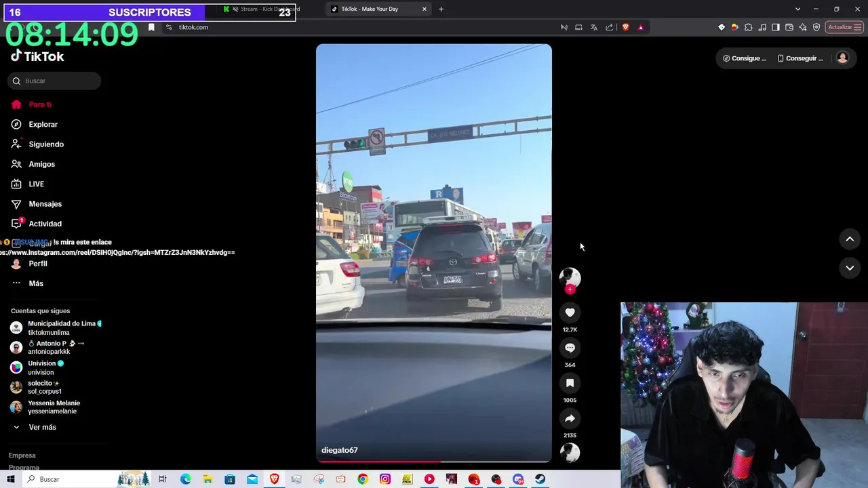868x488 pixels.
Task: Click the Buscar search field in TikTok
Action: tap(55, 81)
